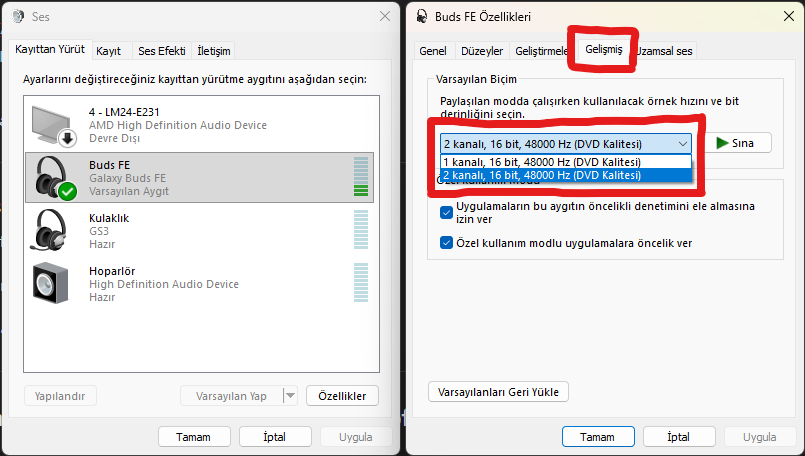Viewport: 805px width, 456px height.
Task: Expand the Varsayılan Yap dropdown arrow
Action: pyautogui.click(x=290, y=396)
